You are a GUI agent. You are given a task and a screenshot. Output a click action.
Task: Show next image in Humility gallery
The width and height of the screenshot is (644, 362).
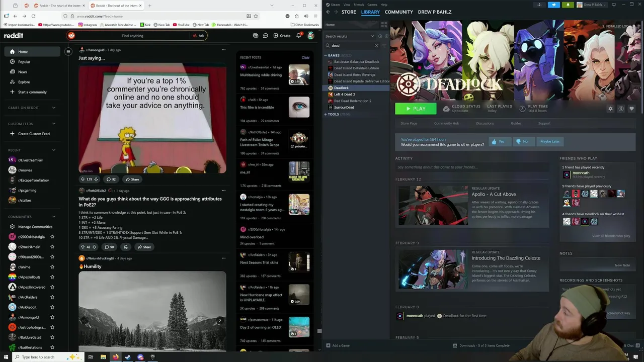[219, 320]
